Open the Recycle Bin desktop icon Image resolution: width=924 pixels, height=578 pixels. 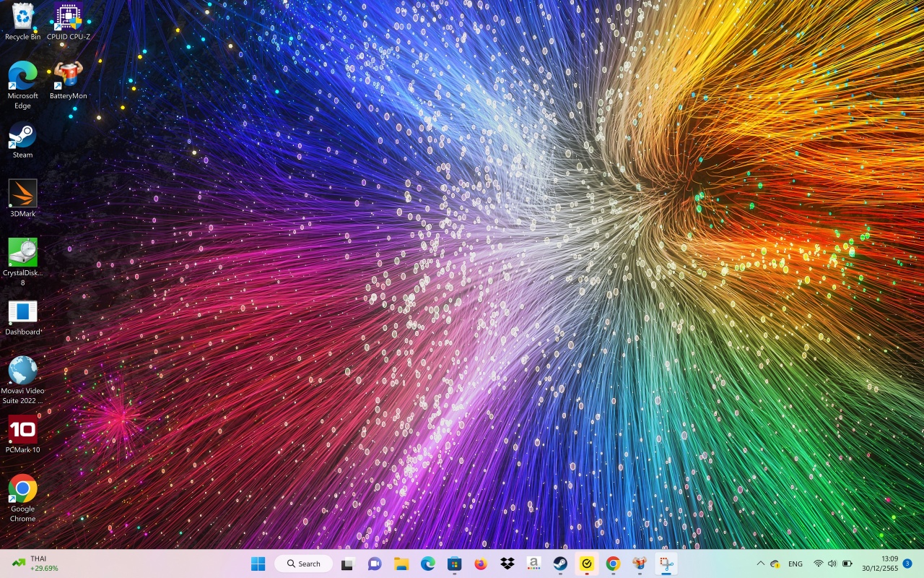click(x=22, y=22)
